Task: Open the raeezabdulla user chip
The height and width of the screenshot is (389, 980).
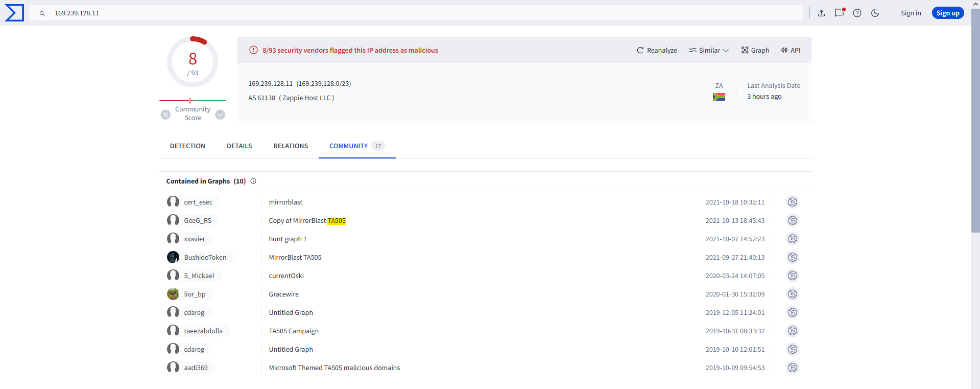Action: pyautogui.click(x=198, y=331)
